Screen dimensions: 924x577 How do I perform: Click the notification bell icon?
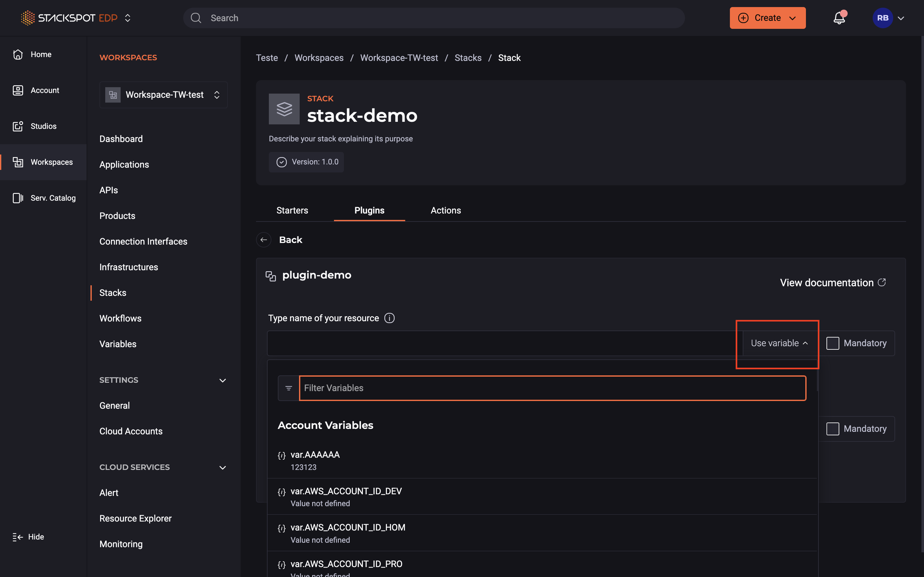[x=839, y=18]
